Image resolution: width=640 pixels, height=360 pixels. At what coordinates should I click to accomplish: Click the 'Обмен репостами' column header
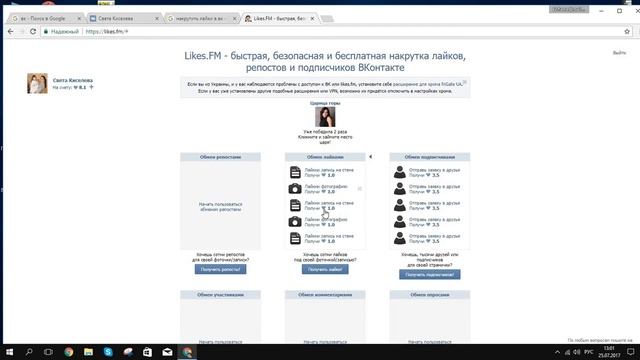[220, 157]
